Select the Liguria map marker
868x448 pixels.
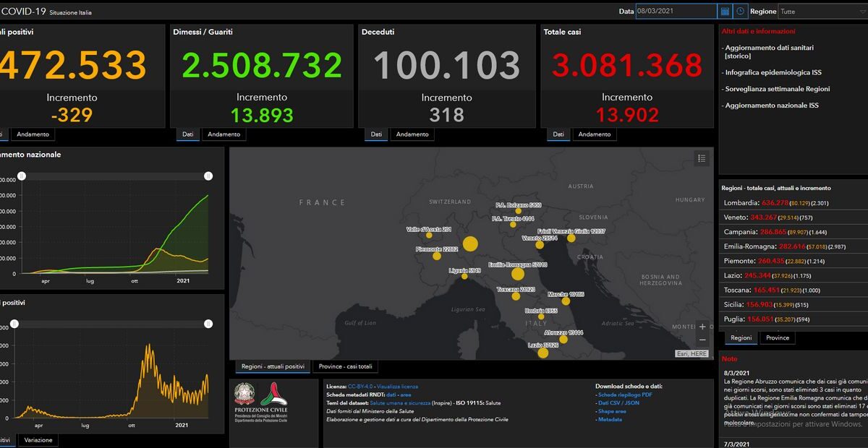464,276
